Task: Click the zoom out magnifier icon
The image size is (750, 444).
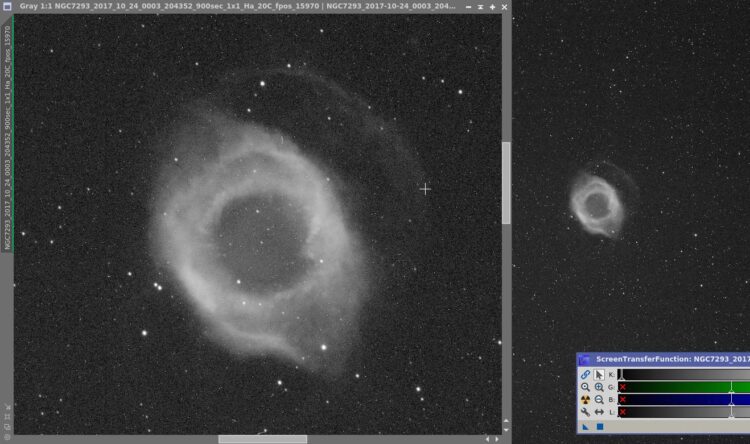Action: [x=599, y=400]
